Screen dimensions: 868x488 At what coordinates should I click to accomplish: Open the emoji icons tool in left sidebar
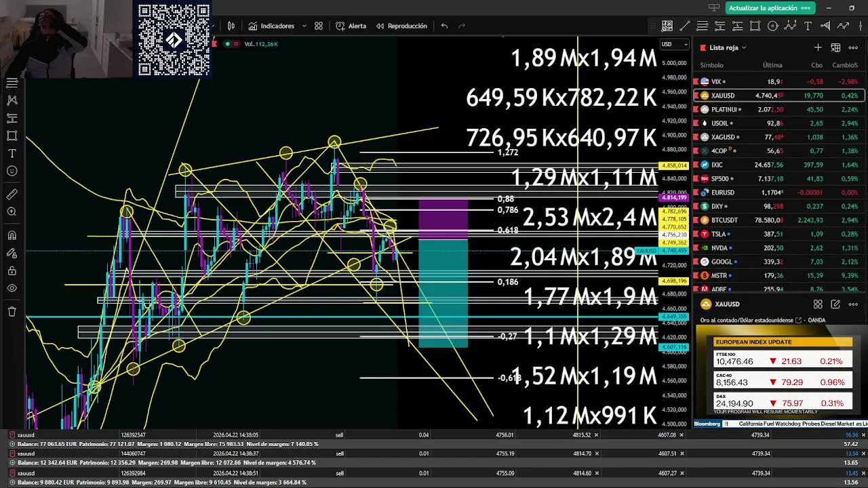pos(12,171)
